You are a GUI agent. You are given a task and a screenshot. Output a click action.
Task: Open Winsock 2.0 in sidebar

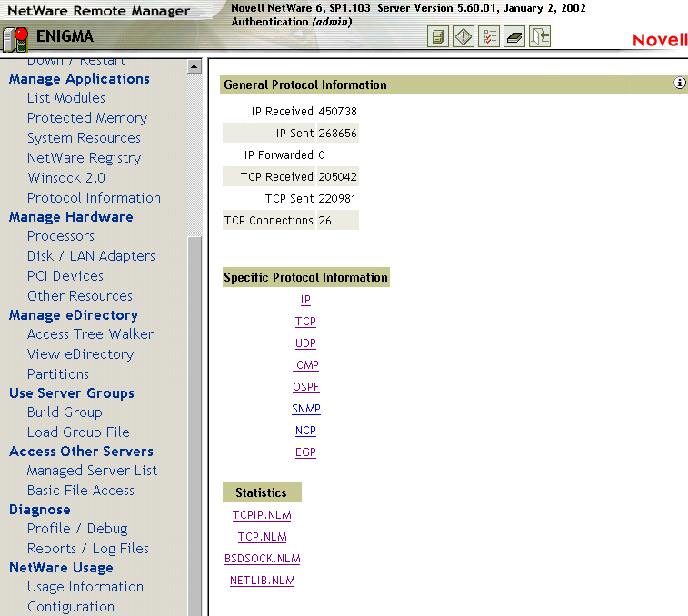click(x=66, y=178)
